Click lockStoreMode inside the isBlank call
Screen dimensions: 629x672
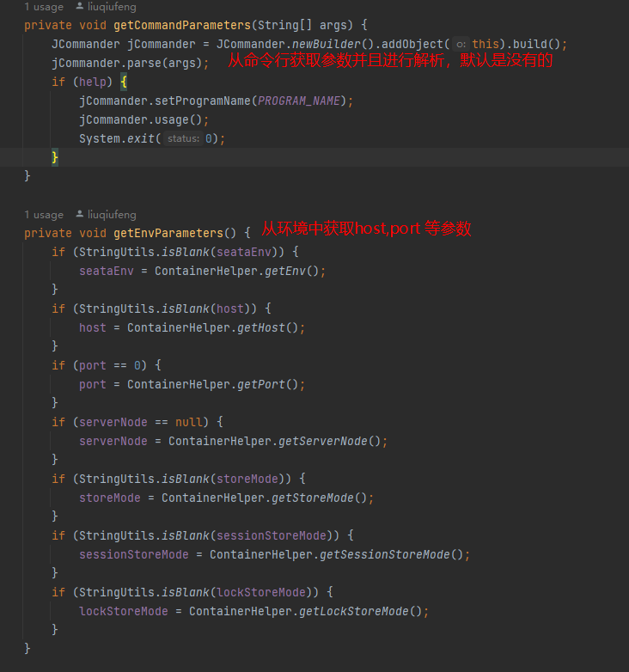[261, 592]
